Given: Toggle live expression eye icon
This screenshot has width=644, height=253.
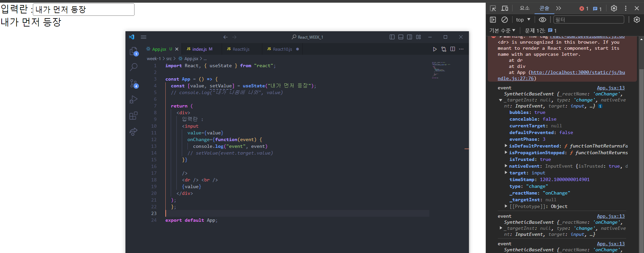Looking at the screenshot, I should coord(542,20).
